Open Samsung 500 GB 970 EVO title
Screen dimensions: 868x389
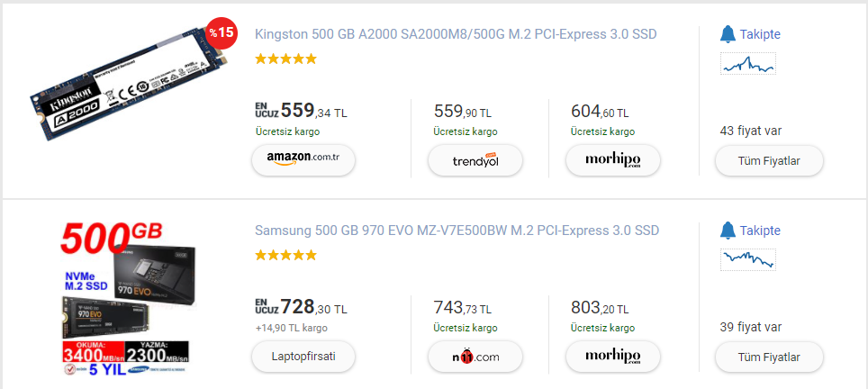pos(457,231)
